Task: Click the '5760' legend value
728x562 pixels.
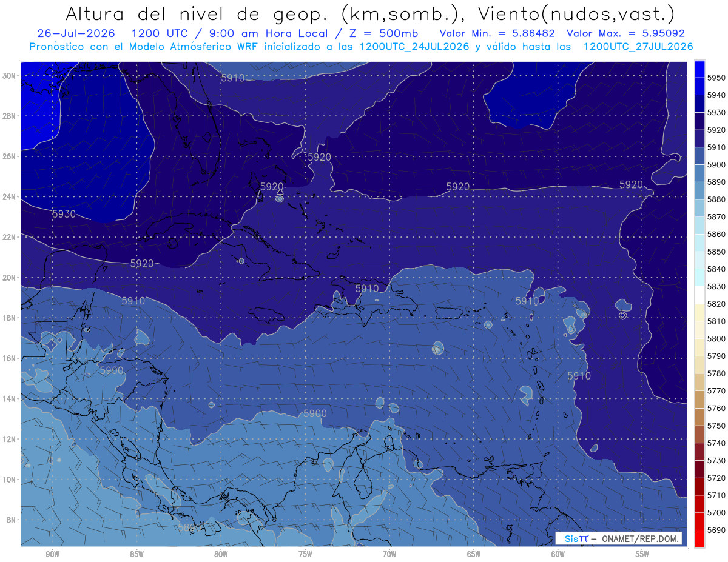Action: click(x=716, y=408)
